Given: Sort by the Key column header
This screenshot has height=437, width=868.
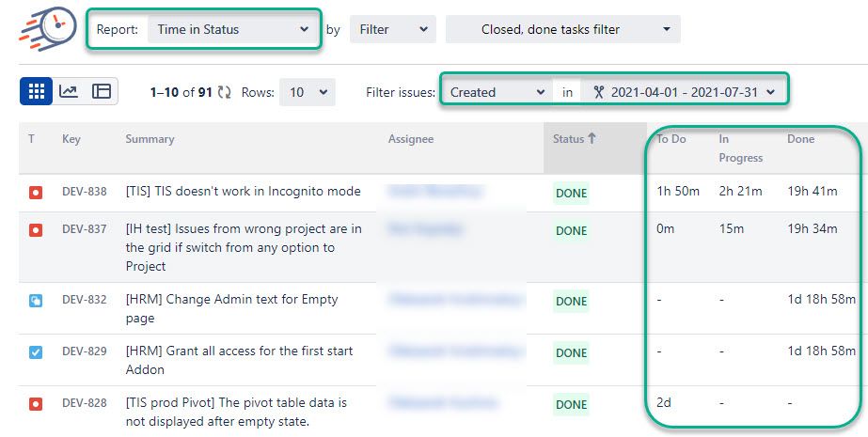Looking at the screenshot, I should 71,139.
